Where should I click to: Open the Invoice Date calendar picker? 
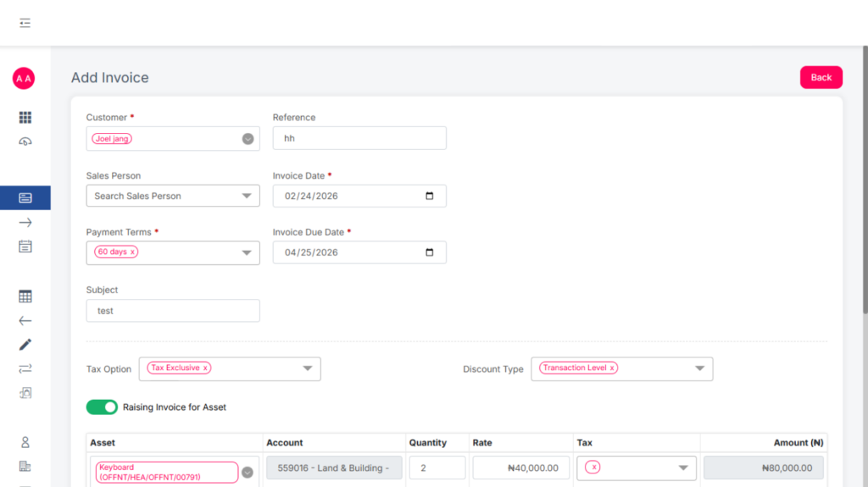coord(429,196)
